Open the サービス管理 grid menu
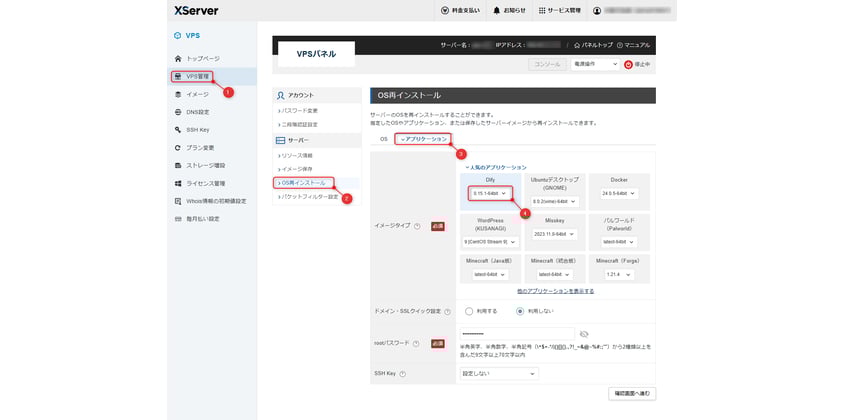The height and width of the screenshot is (420, 844). click(x=541, y=11)
